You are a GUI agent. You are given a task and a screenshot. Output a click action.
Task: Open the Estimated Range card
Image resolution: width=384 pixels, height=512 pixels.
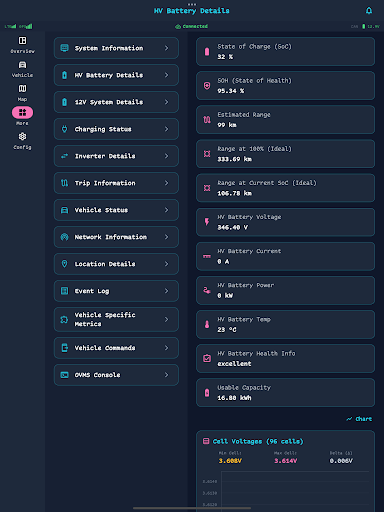[x=285, y=120]
